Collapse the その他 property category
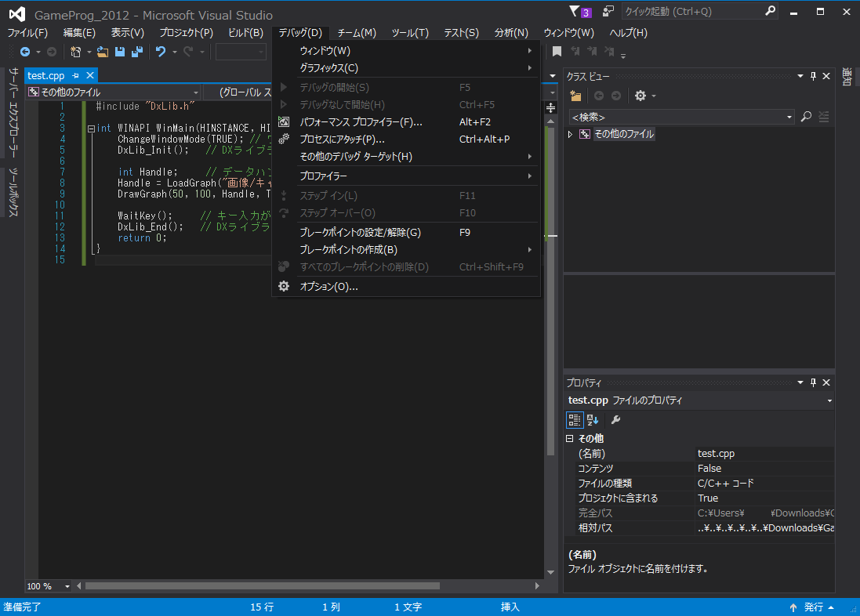 570,439
